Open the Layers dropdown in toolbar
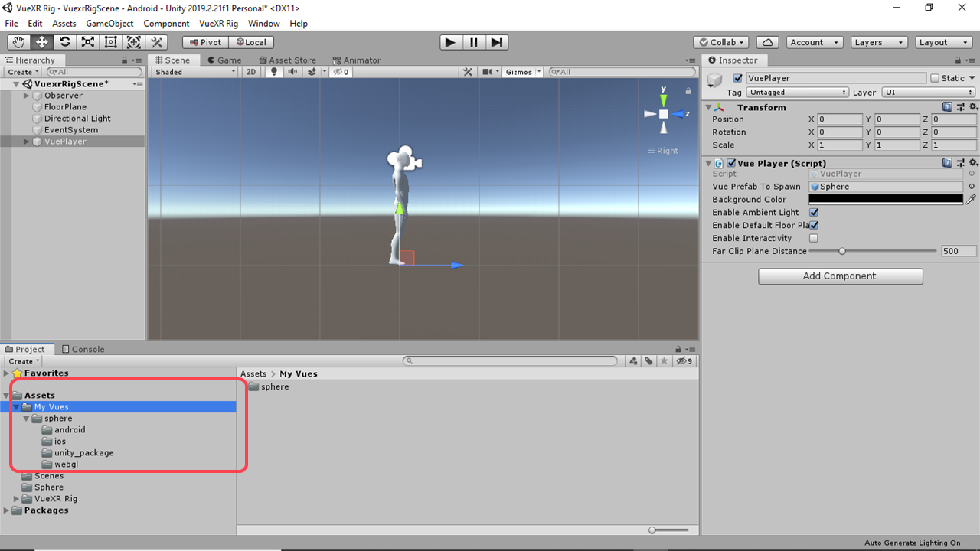Screen dimensions: 980x551 (x=880, y=42)
